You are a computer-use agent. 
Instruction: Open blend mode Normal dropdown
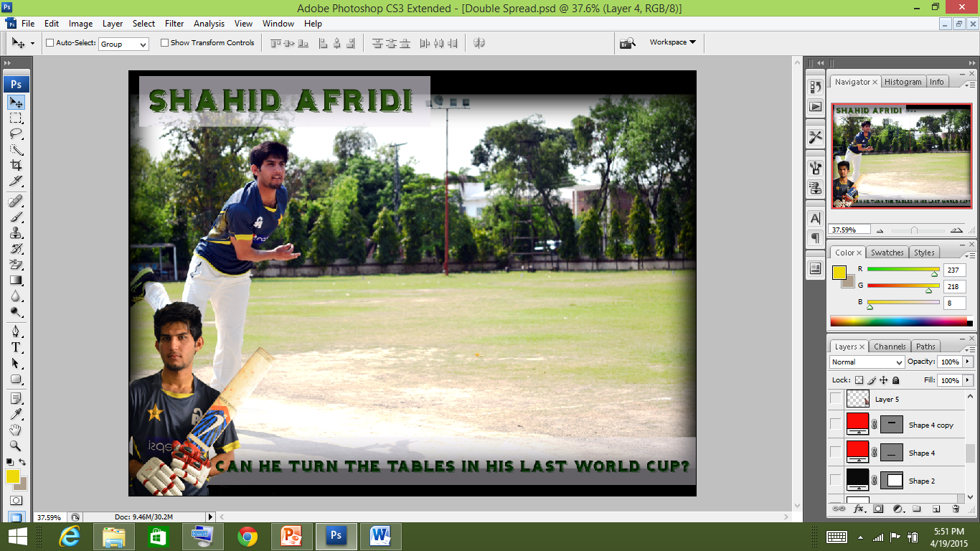tap(867, 362)
